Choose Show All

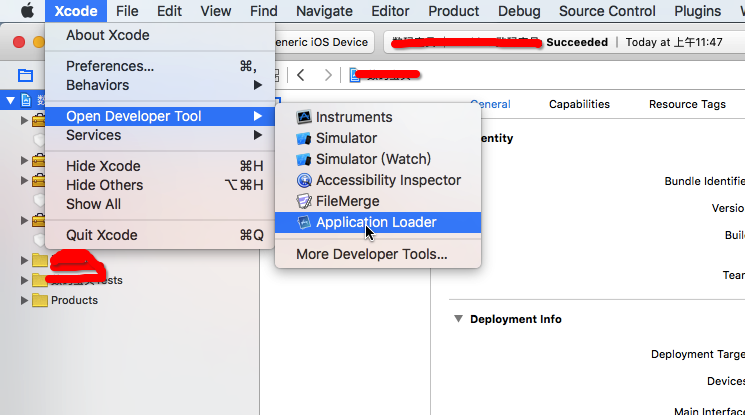(160, 204)
